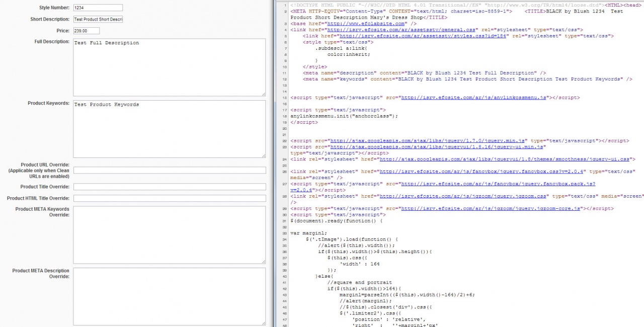Open the jquery.jqzoom-core.js script link
The image size is (644, 327).
(x=491, y=208)
